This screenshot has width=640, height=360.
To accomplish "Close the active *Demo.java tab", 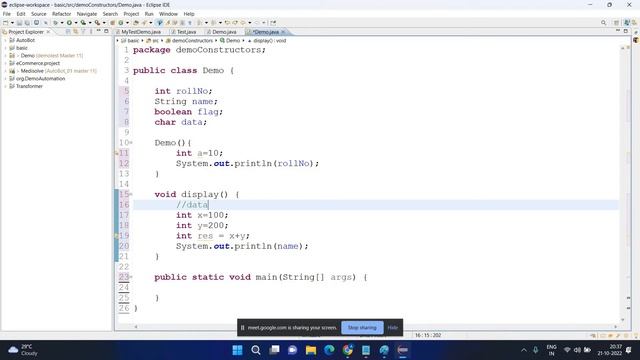I will (283, 32).
